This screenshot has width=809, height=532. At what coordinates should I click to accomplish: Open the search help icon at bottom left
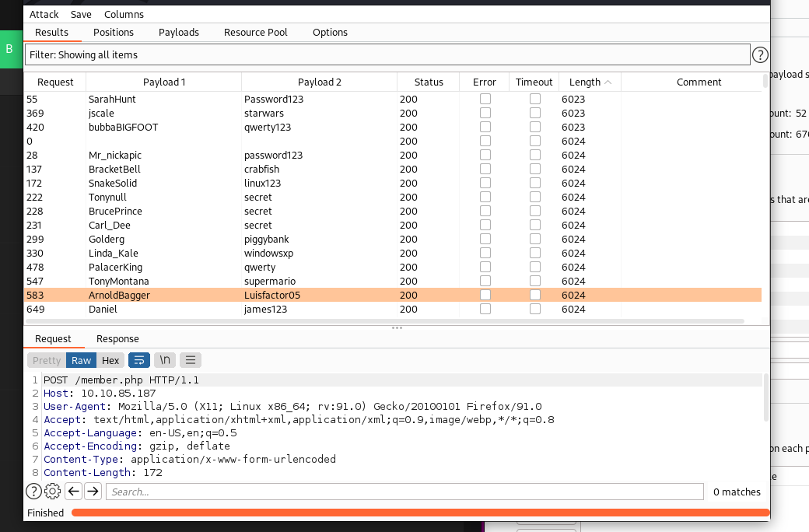pos(33,491)
